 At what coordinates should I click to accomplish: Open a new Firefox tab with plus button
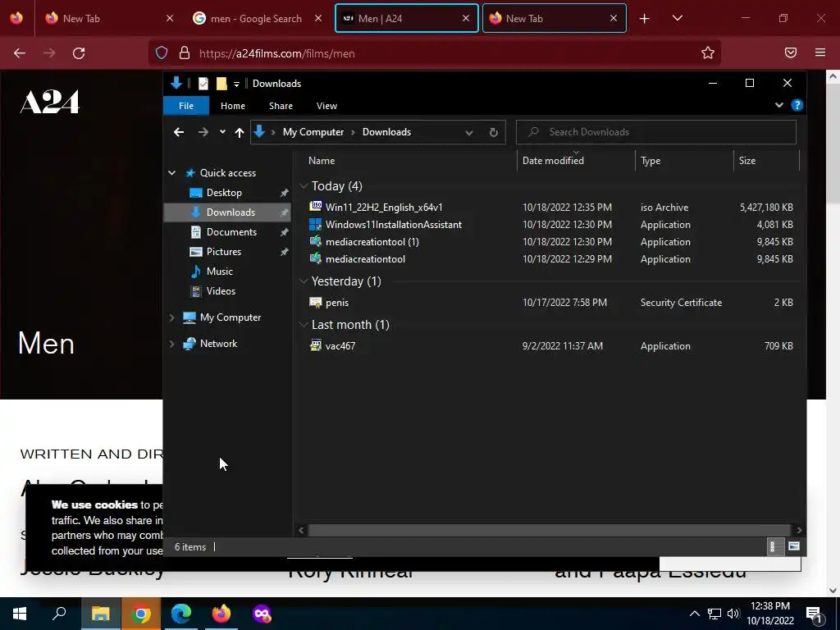(x=645, y=18)
